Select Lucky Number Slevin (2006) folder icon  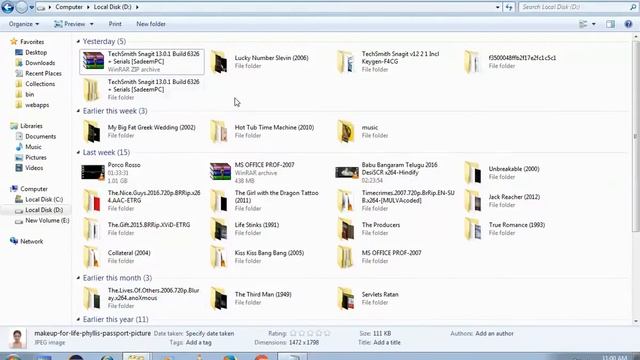pos(220,62)
